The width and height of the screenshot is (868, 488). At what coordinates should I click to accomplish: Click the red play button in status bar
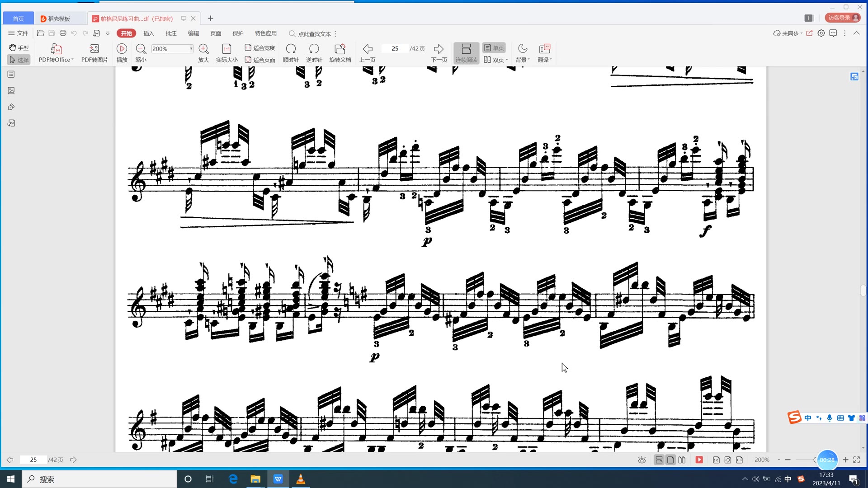click(699, 460)
